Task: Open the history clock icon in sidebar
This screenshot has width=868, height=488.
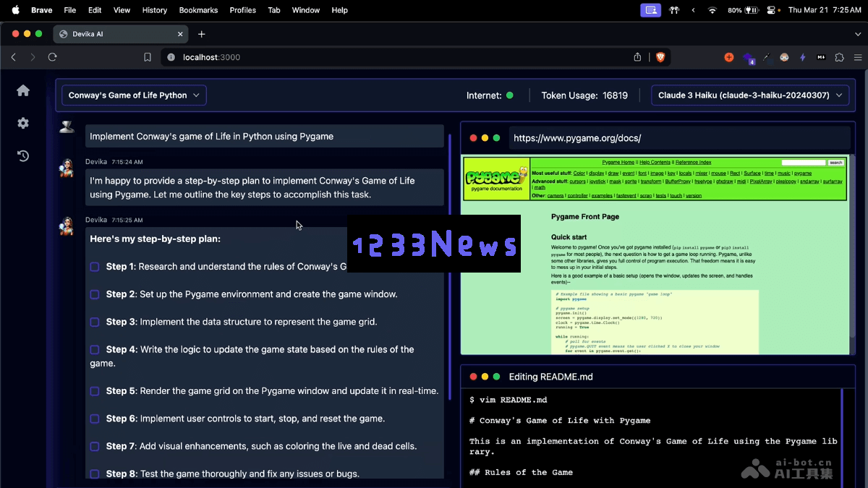Action: pyautogui.click(x=23, y=155)
